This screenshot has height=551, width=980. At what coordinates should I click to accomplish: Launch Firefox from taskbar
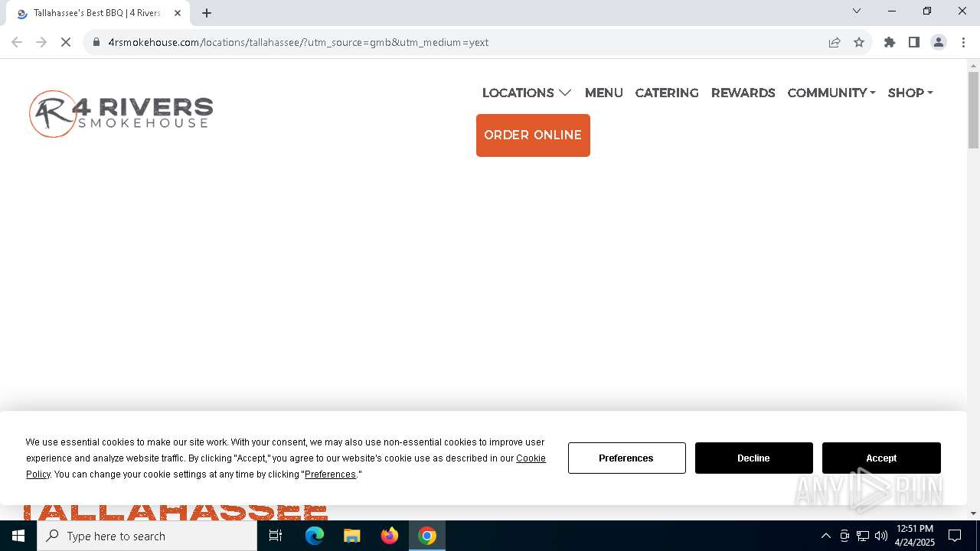(x=390, y=536)
